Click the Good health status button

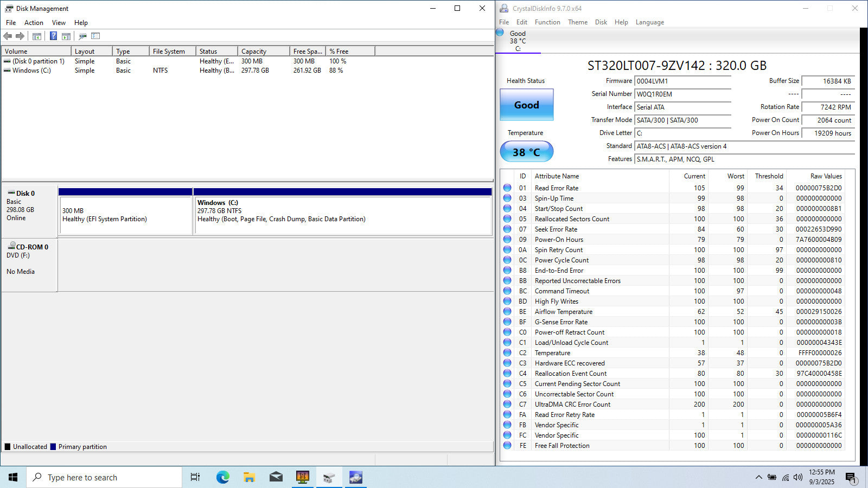coord(527,105)
